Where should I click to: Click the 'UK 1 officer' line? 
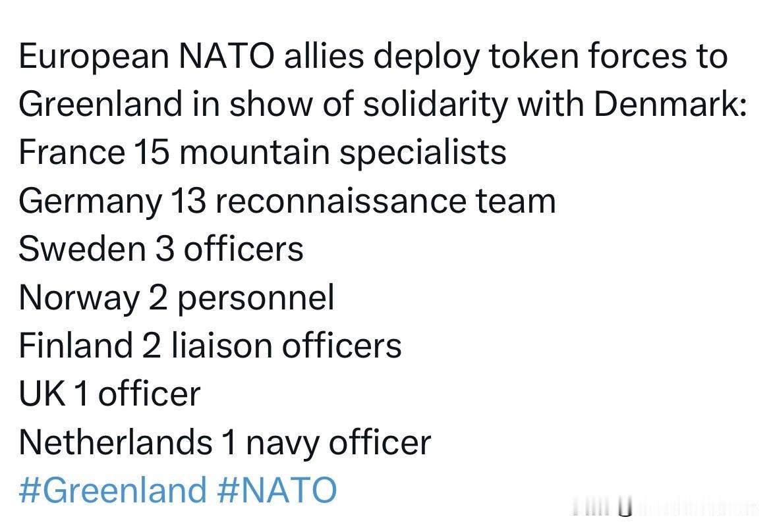(109, 394)
